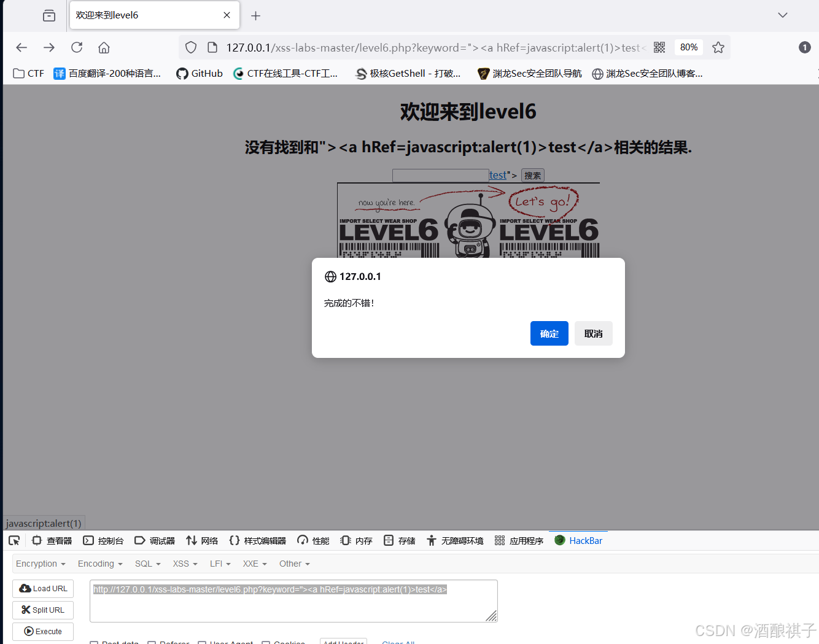
Task: Expand the Encryption dropdown menu
Action: click(41, 564)
